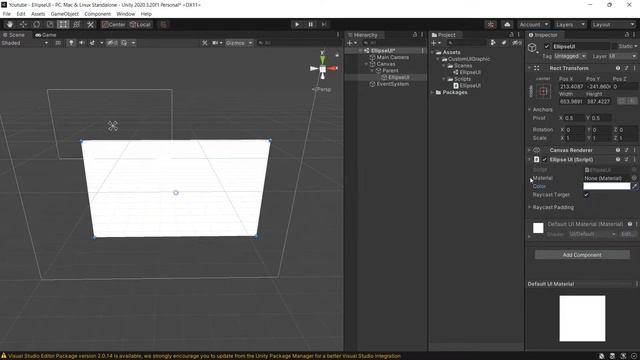The height and width of the screenshot is (360, 640).
Task: Select the Rotate tool
Action: [x=36, y=24]
